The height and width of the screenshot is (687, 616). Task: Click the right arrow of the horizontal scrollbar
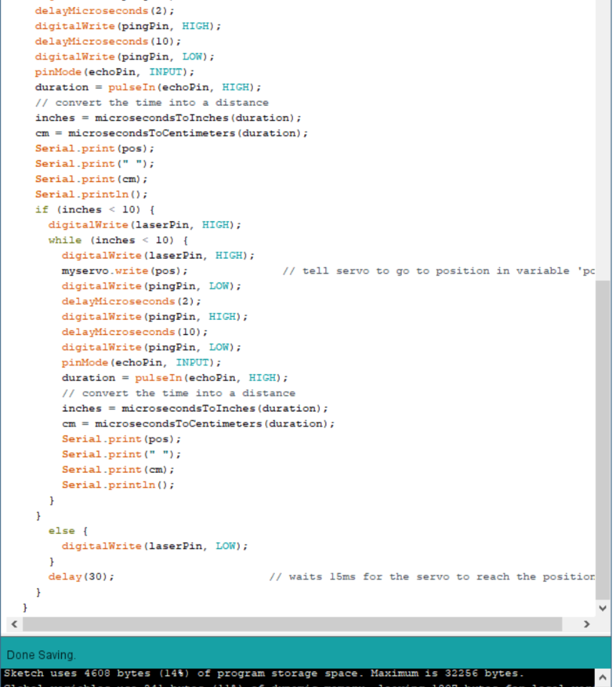586,624
